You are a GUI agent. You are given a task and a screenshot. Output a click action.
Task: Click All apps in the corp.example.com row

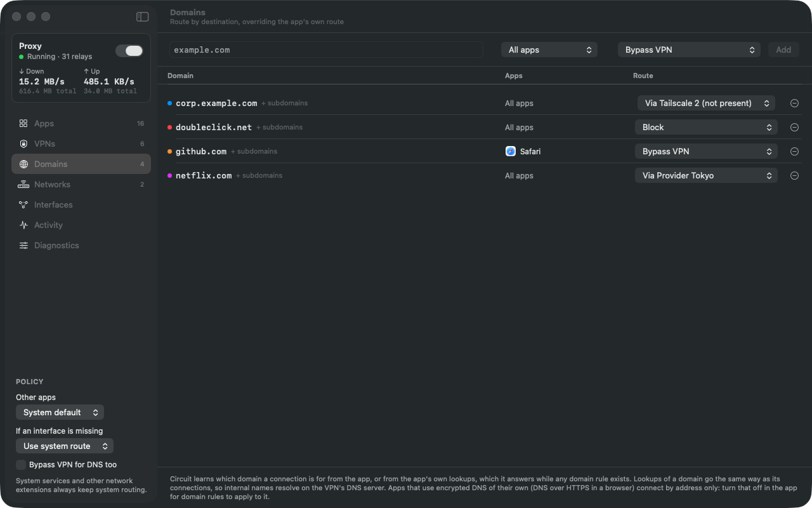tap(519, 103)
